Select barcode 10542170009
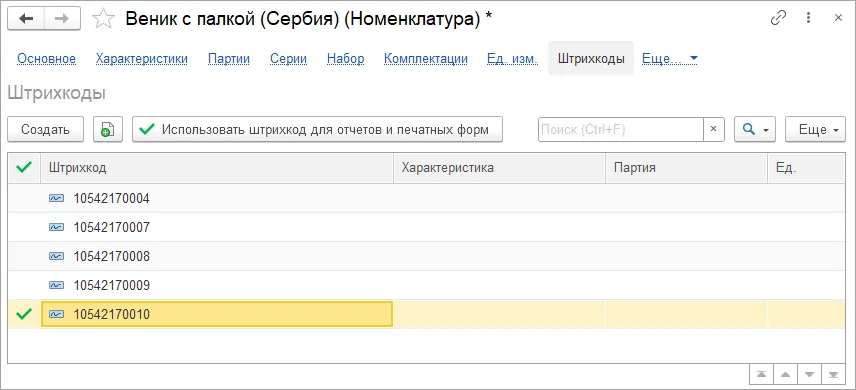Image resolution: width=856 pixels, height=390 pixels. point(111,285)
